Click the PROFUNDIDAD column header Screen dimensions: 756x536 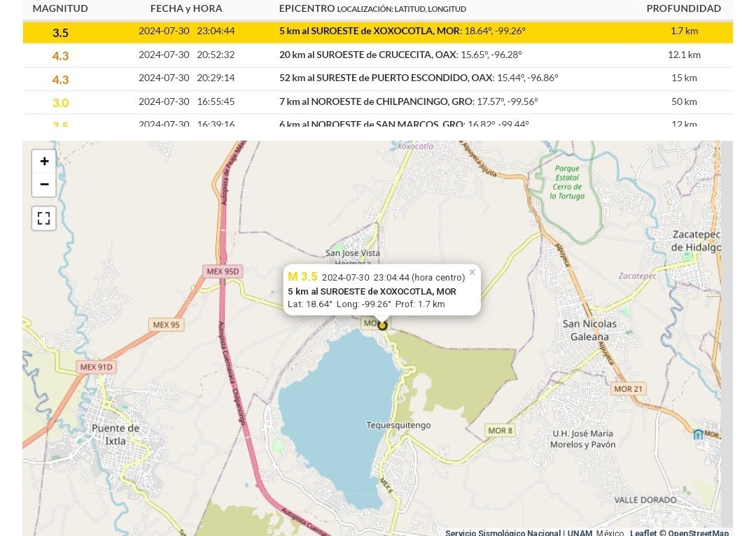[683, 9]
